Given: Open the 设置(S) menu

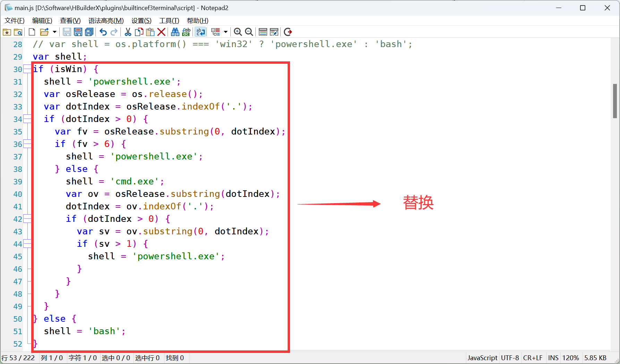Looking at the screenshot, I should 142,21.
